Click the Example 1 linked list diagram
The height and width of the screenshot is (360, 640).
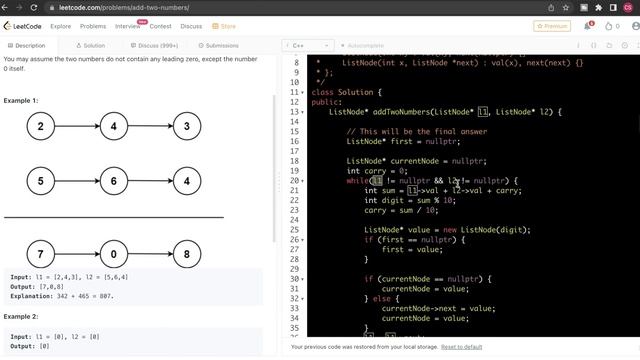coord(114,190)
